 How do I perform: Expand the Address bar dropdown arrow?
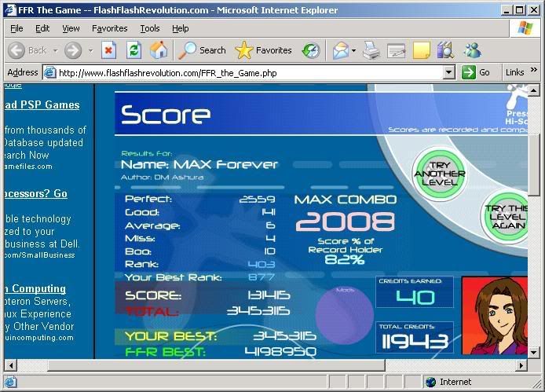(x=449, y=72)
